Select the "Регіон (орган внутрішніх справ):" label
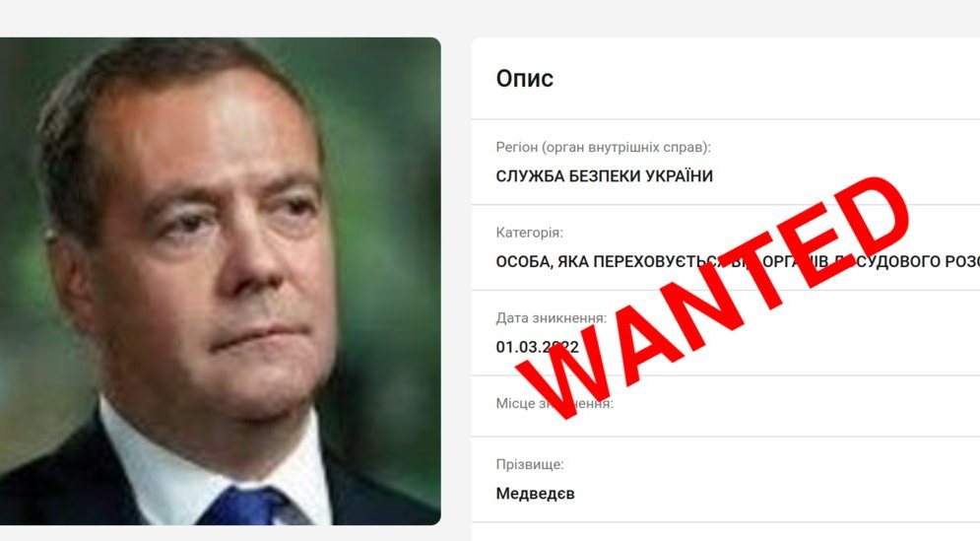Screen dimensions: 980x541 (603, 148)
